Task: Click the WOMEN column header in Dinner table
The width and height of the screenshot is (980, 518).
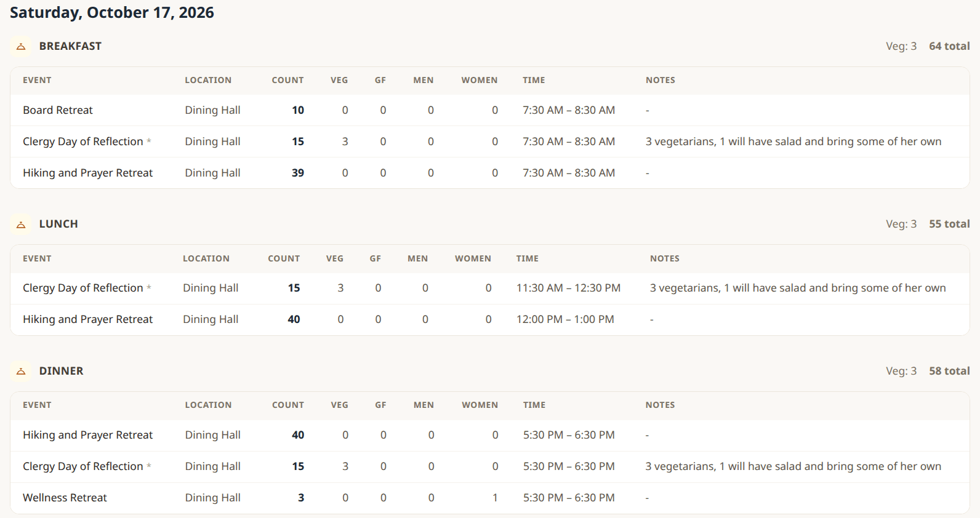Action: 480,405
